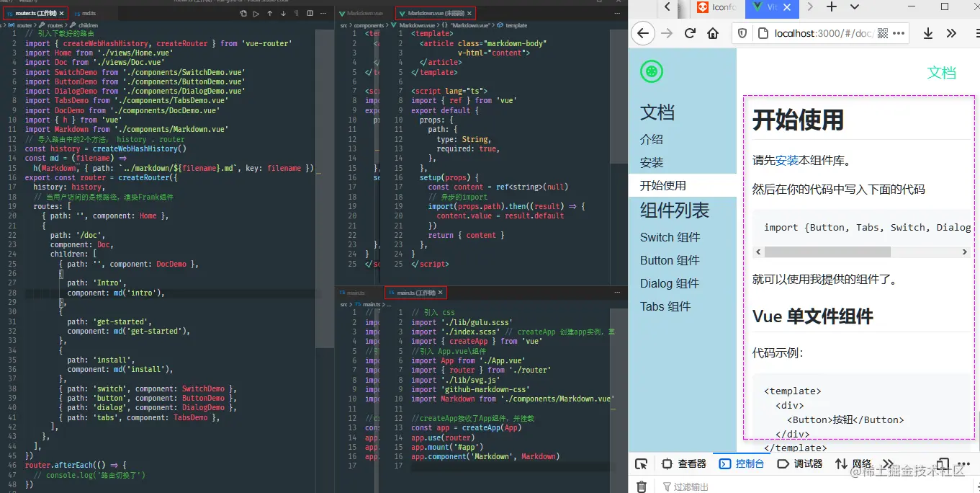The width and height of the screenshot is (980, 493).
Task: Open the Button 组件 sidebar link
Action: click(670, 260)
